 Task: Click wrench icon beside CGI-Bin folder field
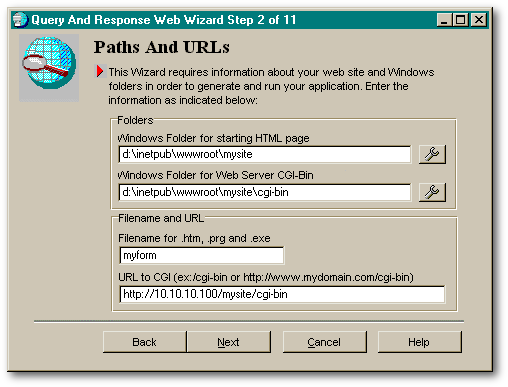click(x=432, y=192)
